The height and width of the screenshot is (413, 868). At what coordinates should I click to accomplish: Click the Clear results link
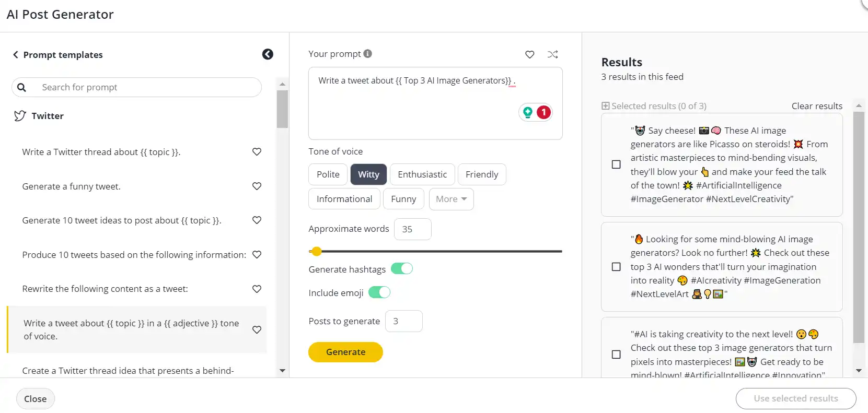click(817, 106)
